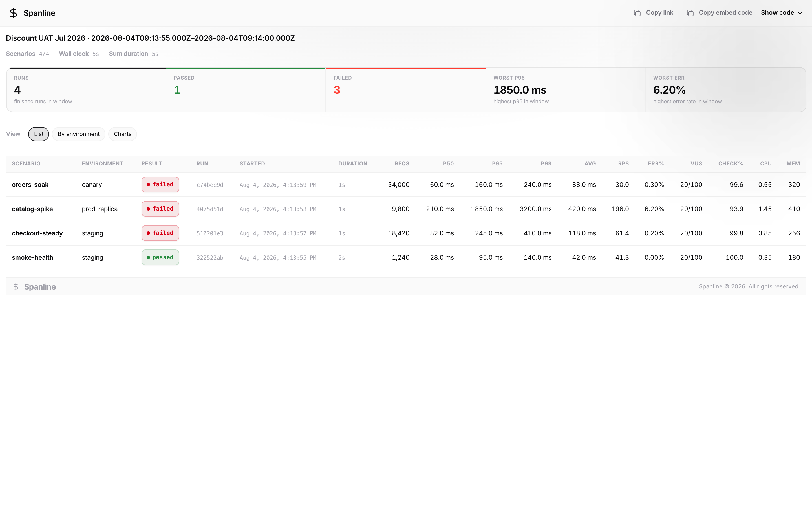
Task: Switch to By environment view
Action: pos(78,134)
